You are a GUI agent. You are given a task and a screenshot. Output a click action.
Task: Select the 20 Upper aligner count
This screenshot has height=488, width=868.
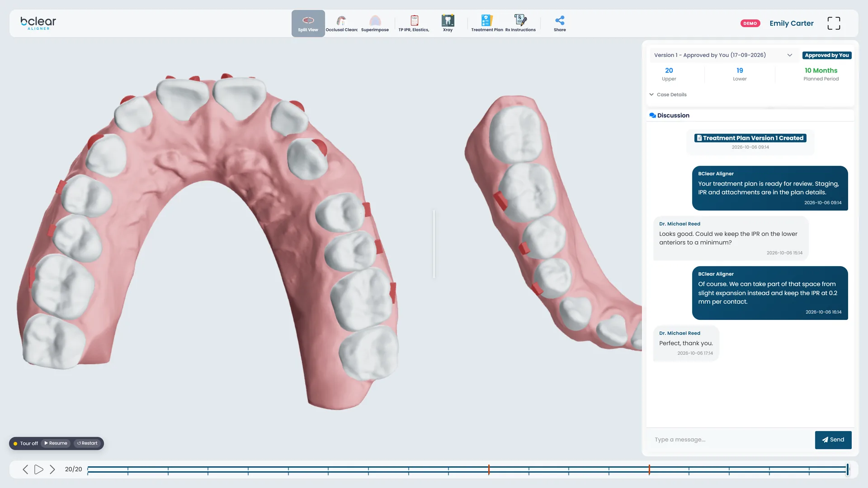(x=669, y=74)
